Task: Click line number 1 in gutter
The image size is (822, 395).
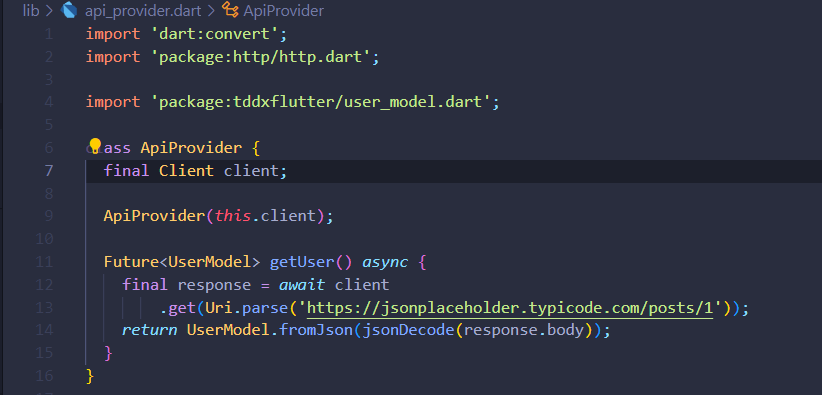Action: (49, 34)
